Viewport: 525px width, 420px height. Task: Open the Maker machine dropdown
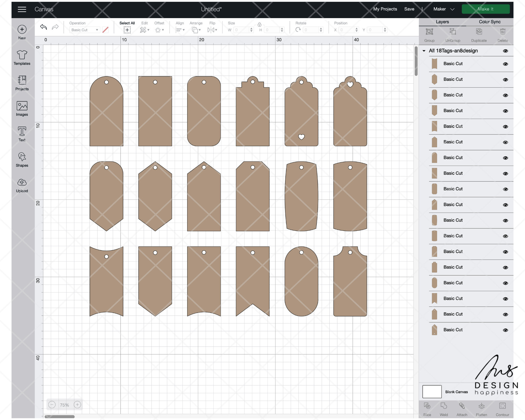[444, 9]
